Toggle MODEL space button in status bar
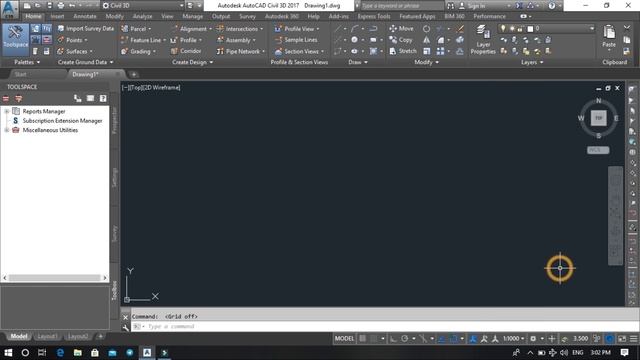This screenshot has width=640, height=360. [x=344, y=339]
